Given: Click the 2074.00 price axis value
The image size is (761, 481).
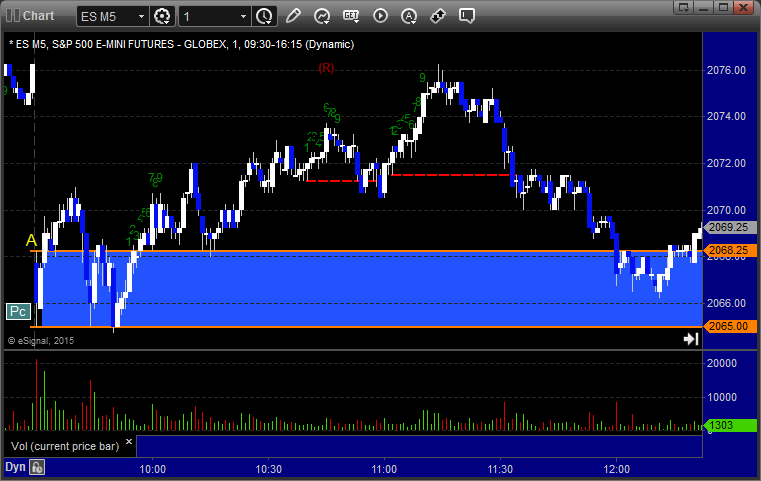Looking at the screenshot, I should click(x=726, y=116).
